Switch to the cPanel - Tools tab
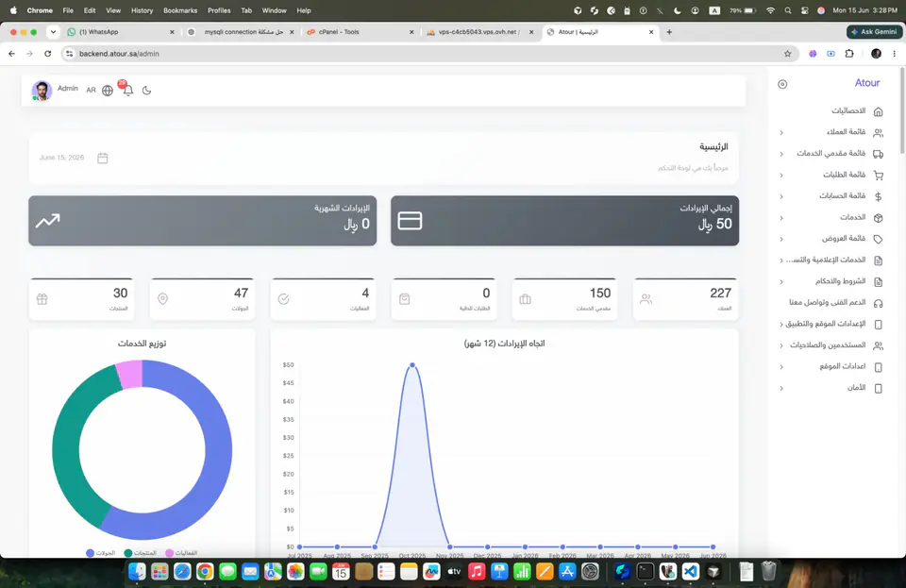906x588 pixels. 361,32
